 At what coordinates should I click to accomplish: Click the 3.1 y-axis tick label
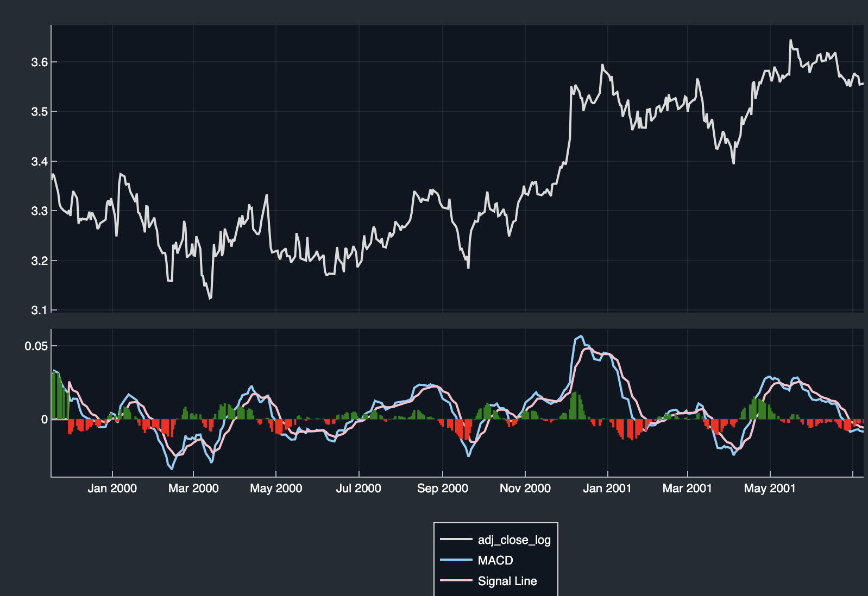point(40,310)
